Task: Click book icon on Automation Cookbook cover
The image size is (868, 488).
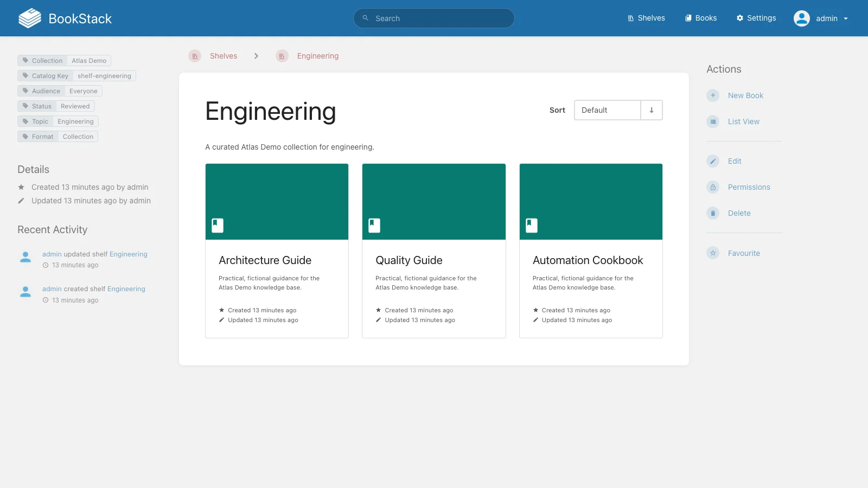Action: tap(532, 225)
